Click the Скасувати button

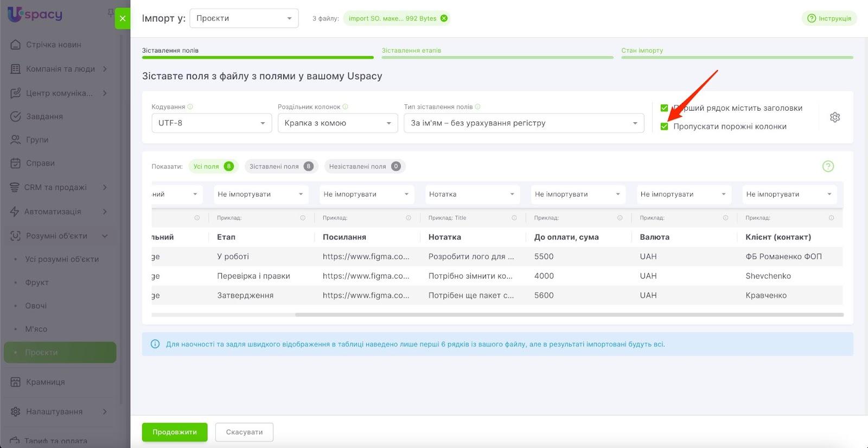coord(244,432)
